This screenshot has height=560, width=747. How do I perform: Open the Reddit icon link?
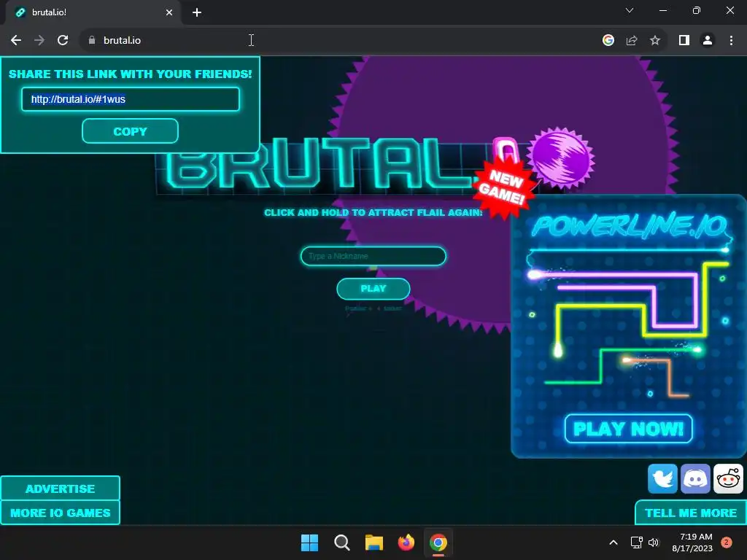pyautogui.click(x=728, y=478)
